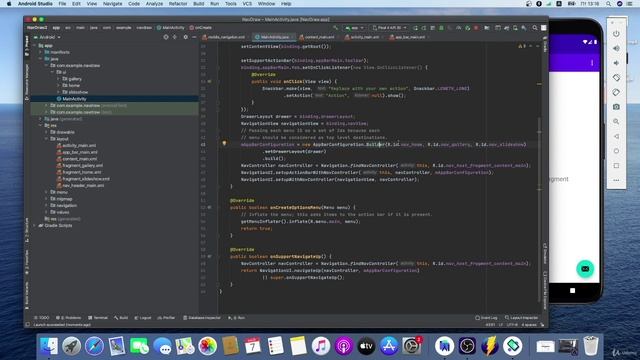Collapse the app module in project tree
The image size is (640, 360).
click(x=35, y=46)
